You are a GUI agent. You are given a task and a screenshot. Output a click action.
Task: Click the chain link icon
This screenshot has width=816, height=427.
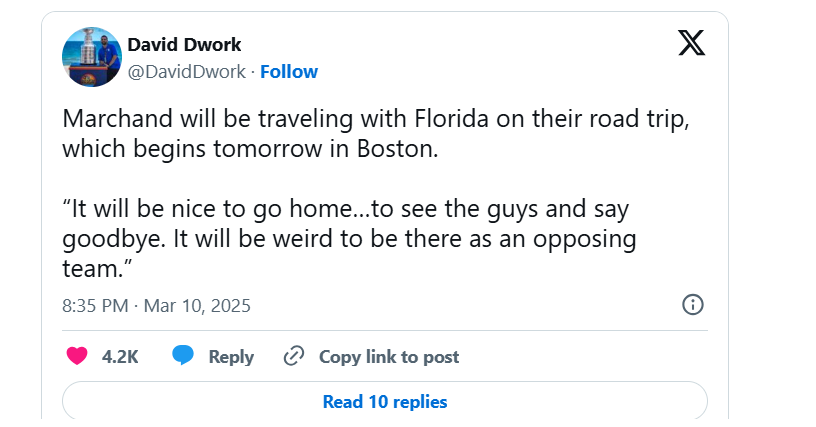tap(294, 356)
